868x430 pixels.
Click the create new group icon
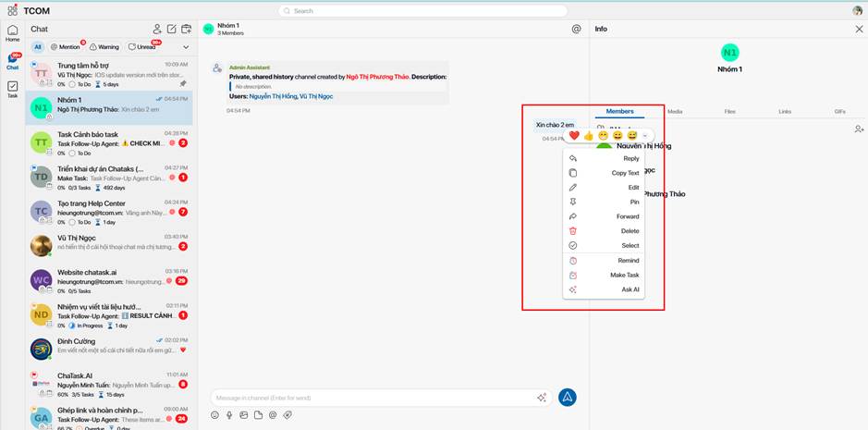187,30
